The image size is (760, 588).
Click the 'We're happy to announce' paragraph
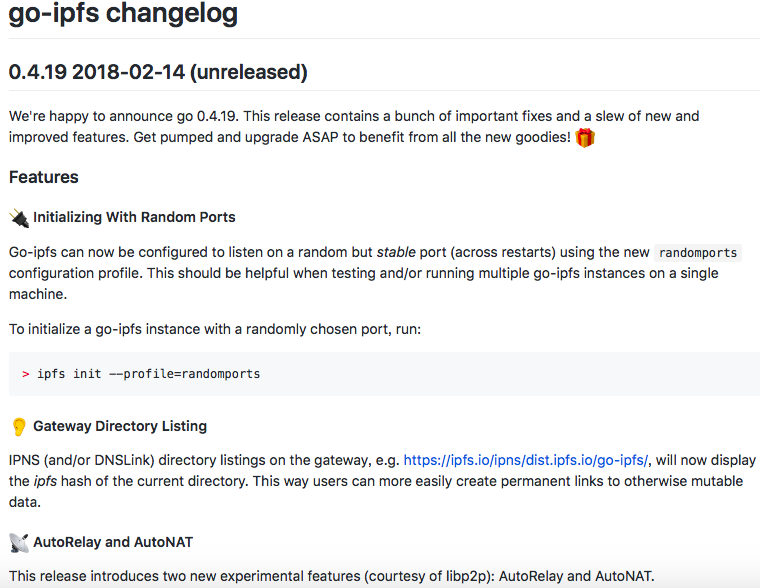tap(354, 127)
